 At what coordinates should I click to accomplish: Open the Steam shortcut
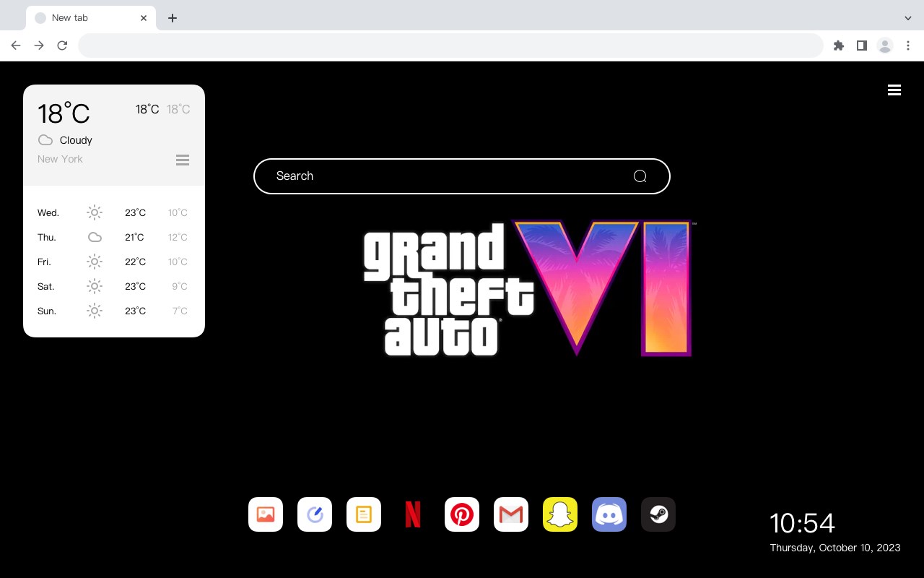(658, 514)
